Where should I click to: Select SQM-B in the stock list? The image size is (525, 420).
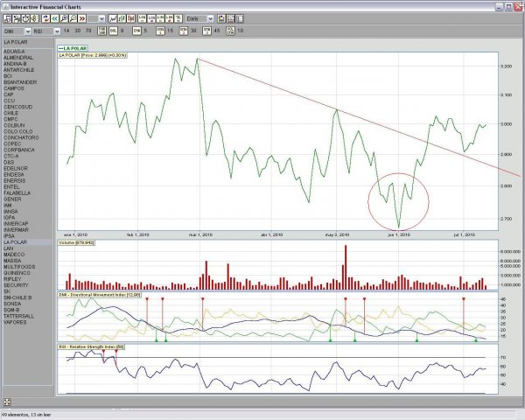pyautogui.click(x=12, y=310)
